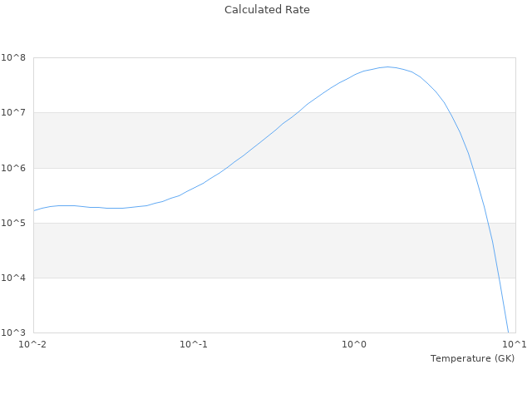Image resolution: width=532 pixels, height=399 pixels.
Task: Click the 10^5 y-axis tick label
Action: (x=14, y=223)
